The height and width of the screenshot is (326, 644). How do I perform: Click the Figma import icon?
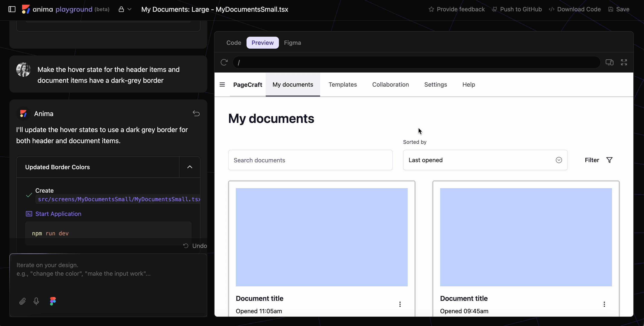[x=53, y=301]
